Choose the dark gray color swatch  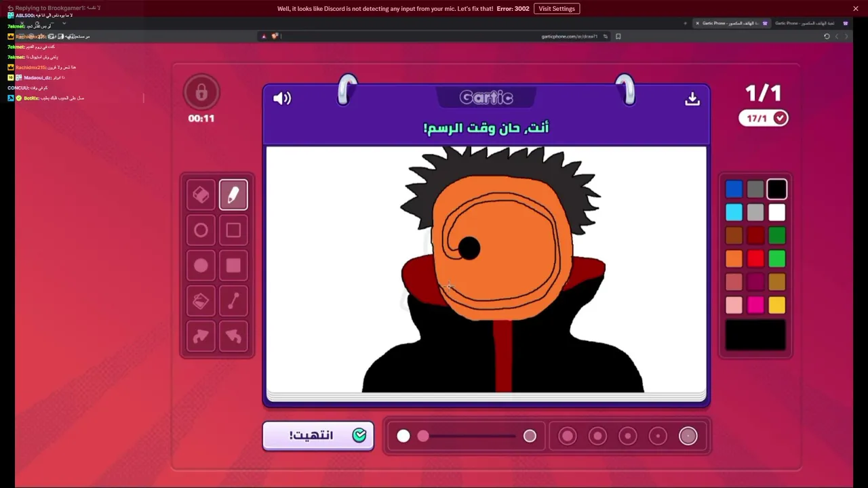coord(755,189)
